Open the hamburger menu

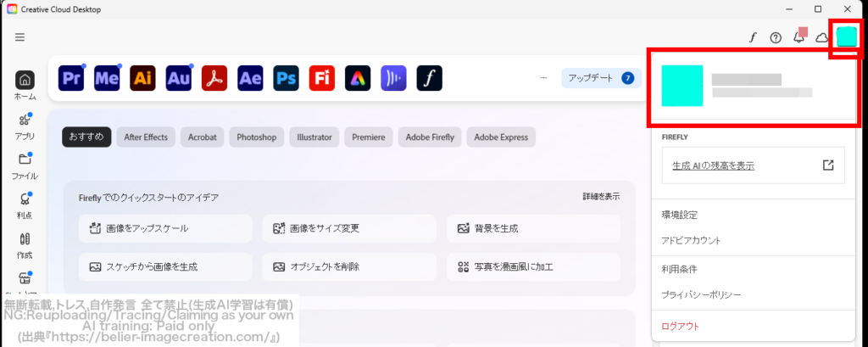pyautogui.click(x=20, y=37)
